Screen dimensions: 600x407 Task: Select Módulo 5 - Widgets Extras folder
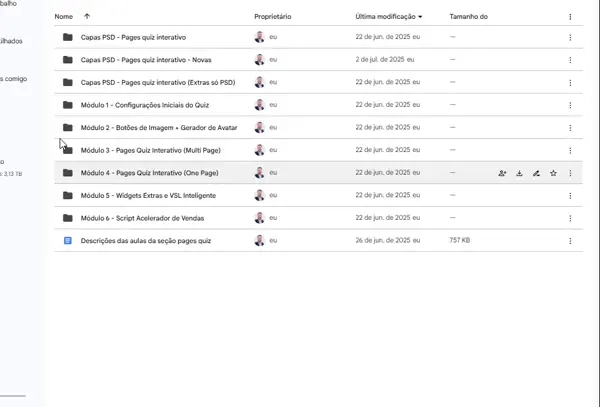[x=148, y=196]
